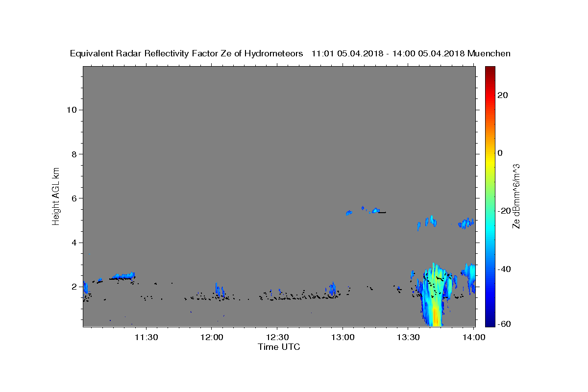Click the colorbar label '-60'
Image resolution: width=588 pixels, height=392 pixels.
point(504,324)
